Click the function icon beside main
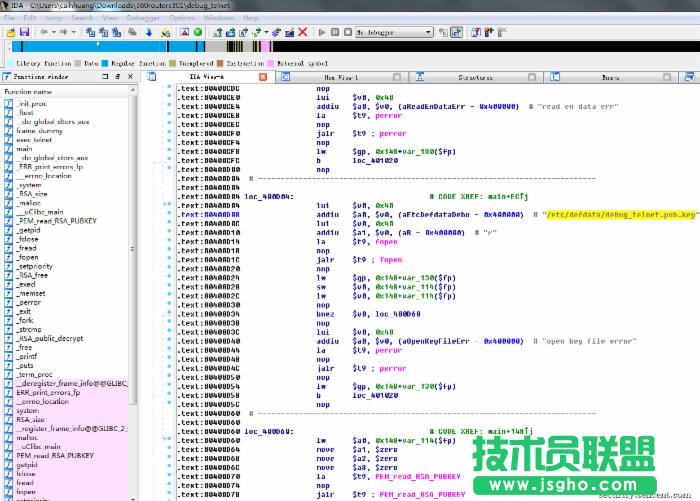The width and height of the screenshot is (700, 501). 9,148
